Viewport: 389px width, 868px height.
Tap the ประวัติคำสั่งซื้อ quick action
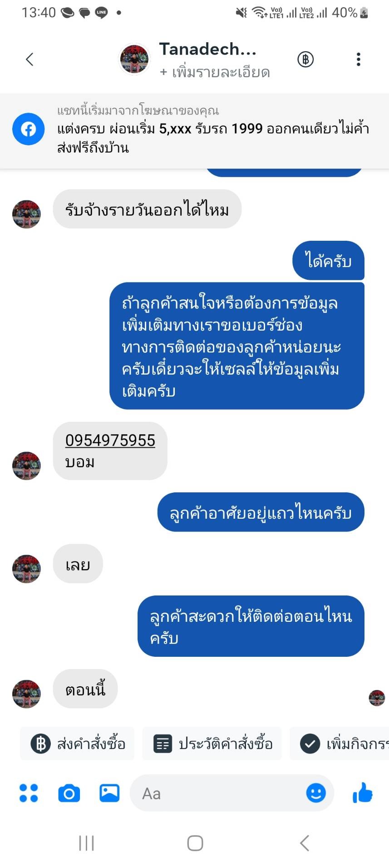coord(212,744)
